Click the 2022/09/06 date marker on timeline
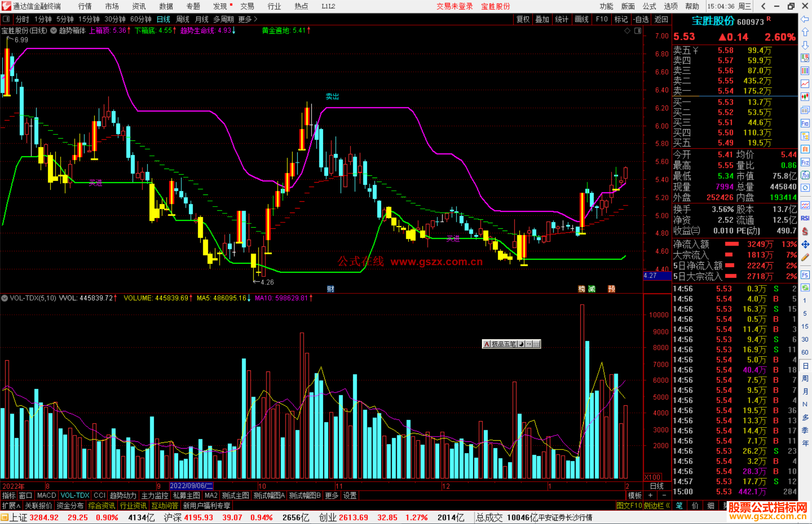 (191, 486)
